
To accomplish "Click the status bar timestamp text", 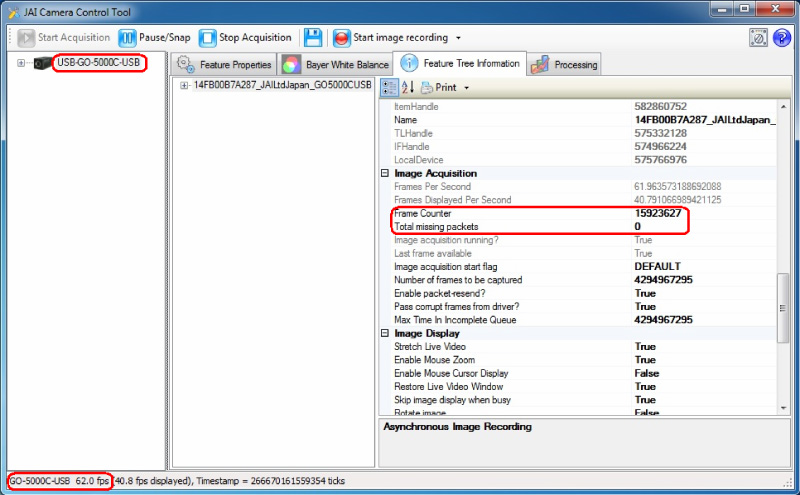I will coord(270,481).
